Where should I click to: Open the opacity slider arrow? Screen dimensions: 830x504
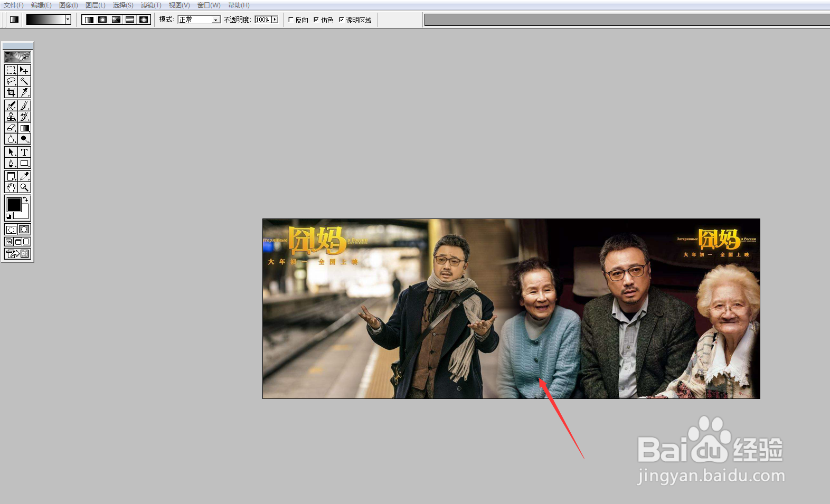[275, 20]
